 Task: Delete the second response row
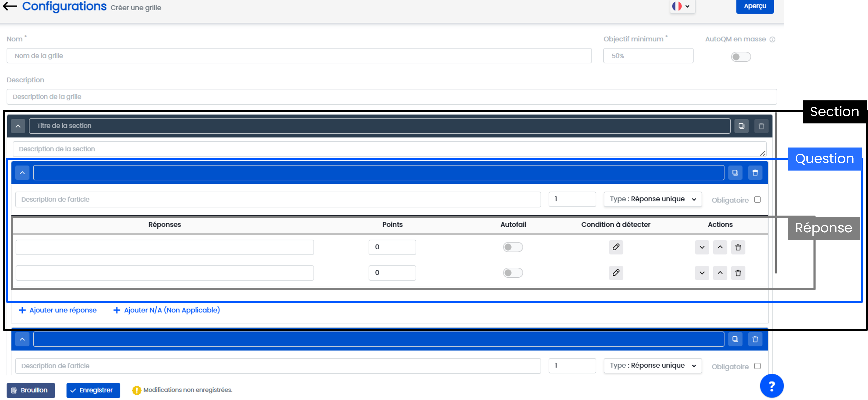738,273
